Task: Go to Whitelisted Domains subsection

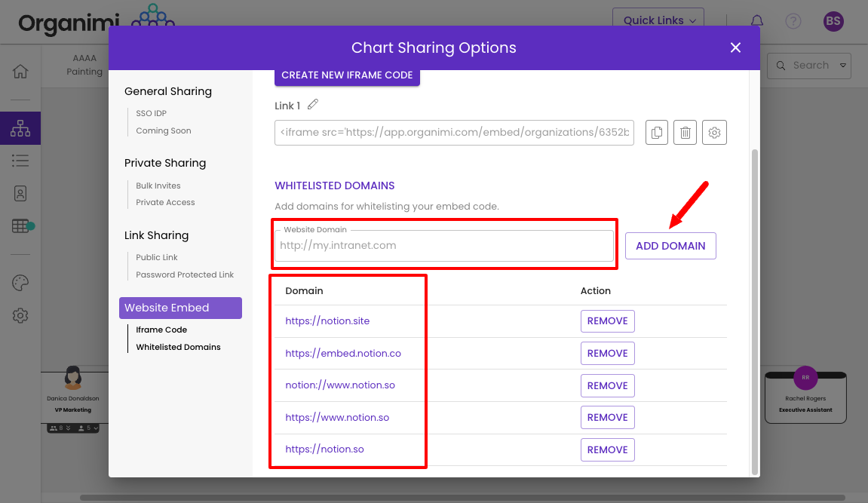Action: coord(178,347)
